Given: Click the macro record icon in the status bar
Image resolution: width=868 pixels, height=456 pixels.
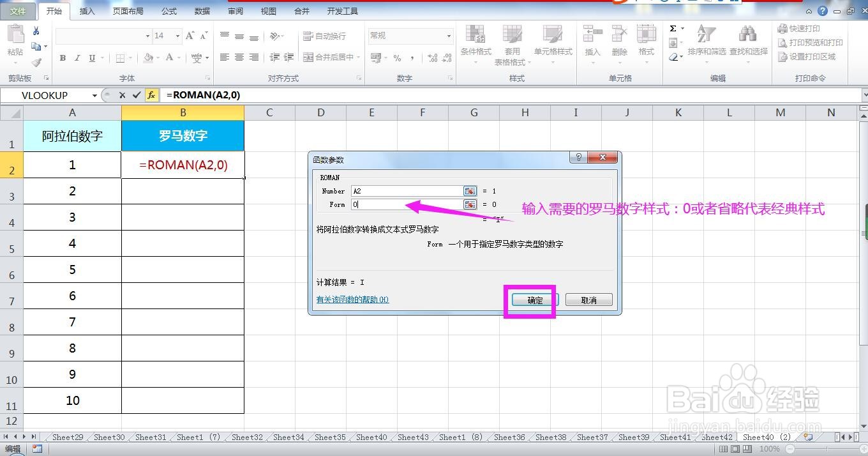Looking at the screenshot, I should (37, 449).
